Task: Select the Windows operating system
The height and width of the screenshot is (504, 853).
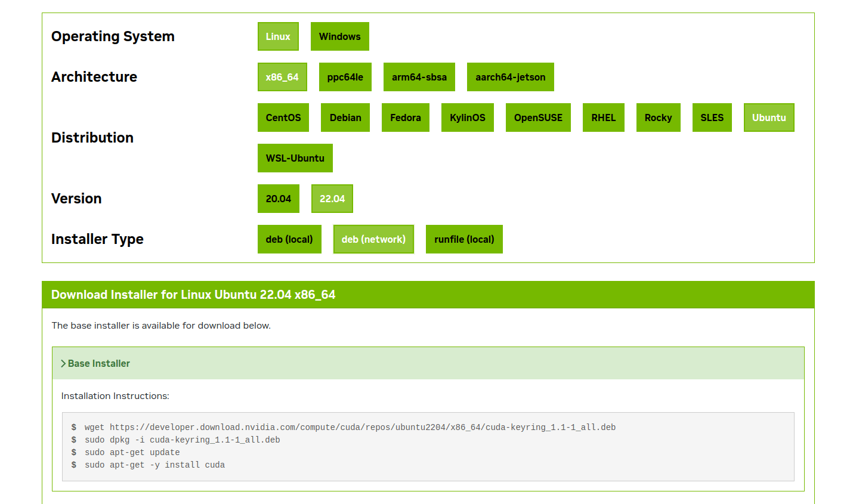Action: (340, 36)
